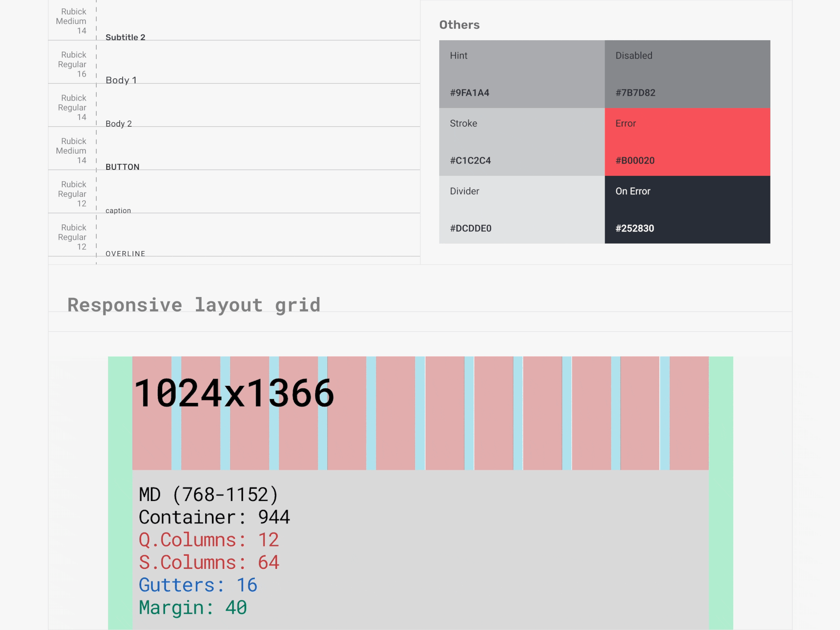Click the Responsive layout grid heading
This screenshot has height=630, width=840.
pos(194,305)
